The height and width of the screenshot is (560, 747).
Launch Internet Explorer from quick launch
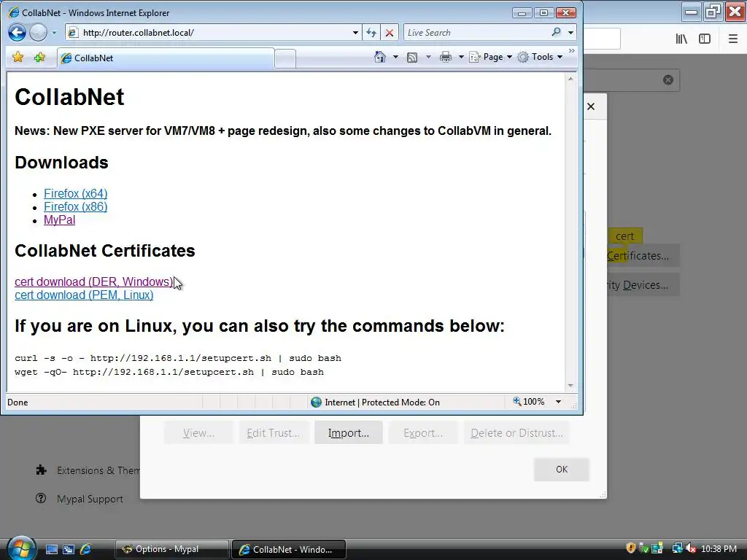click(86, 549)
